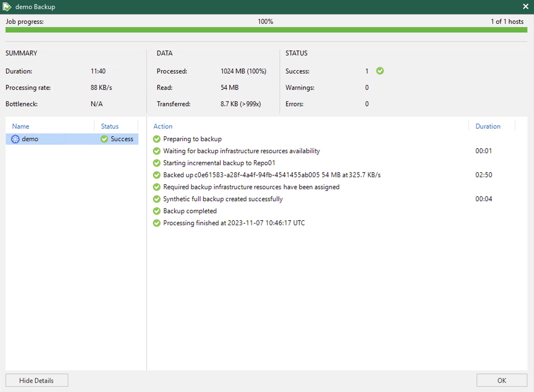This screenshot has width=534, height=392.
Task: Close the demo Backup dialog window
Action: click(526, 7)
